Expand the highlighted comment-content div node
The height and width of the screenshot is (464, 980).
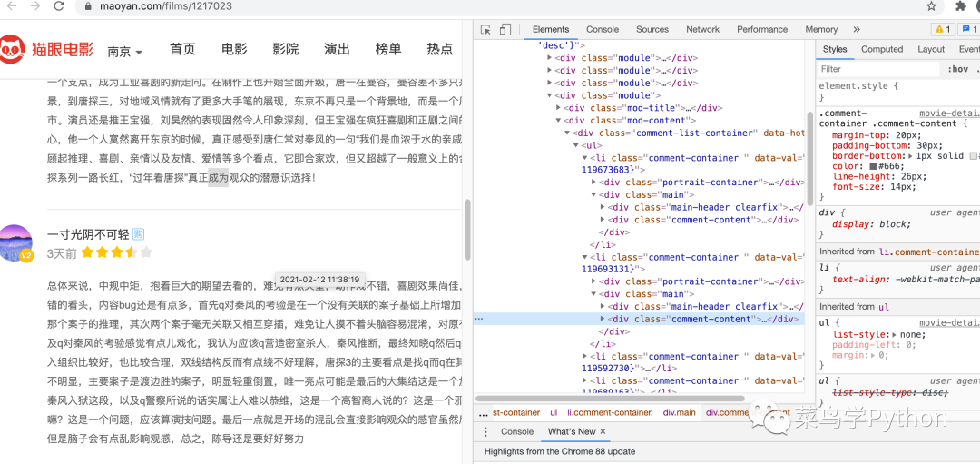pyautogui.click(x=604, y=319)
